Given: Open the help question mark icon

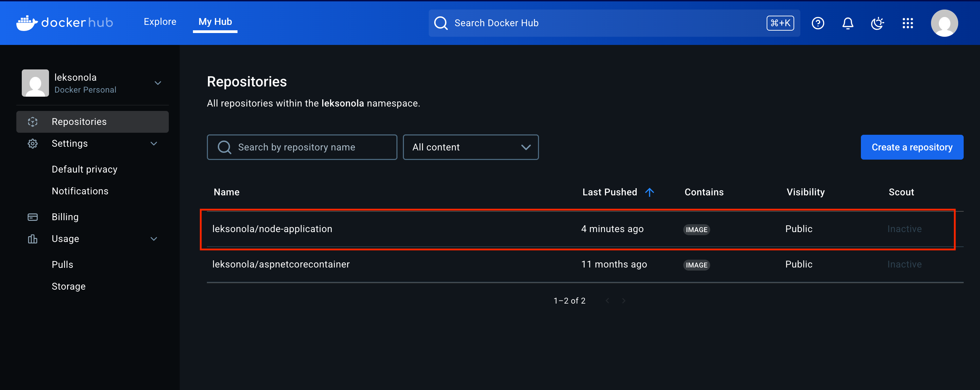Looking at the screenshot, I should 818,23.
